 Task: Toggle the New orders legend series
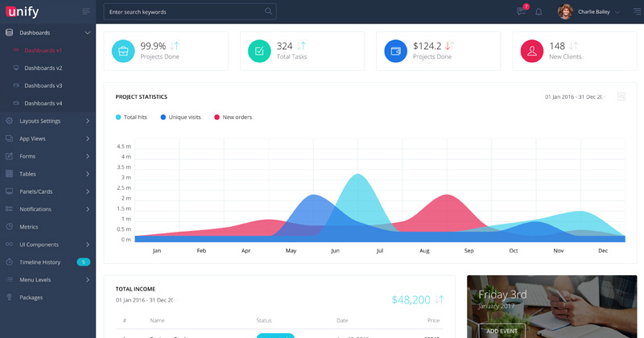coord(233,117)
